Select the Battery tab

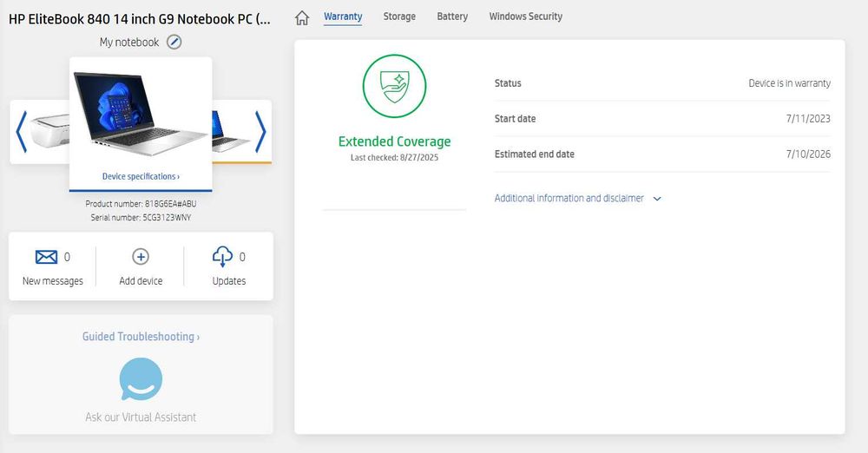[x=452, y=16]
